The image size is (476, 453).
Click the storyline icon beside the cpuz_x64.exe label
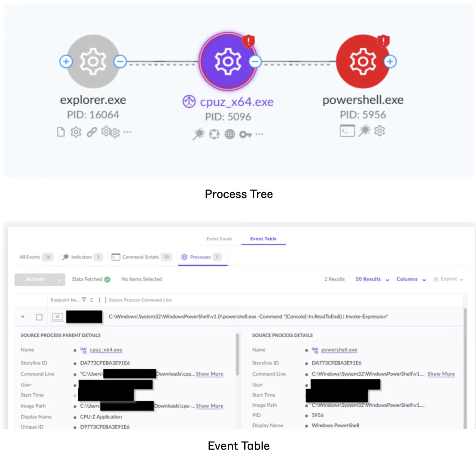(x=189, y=101)
